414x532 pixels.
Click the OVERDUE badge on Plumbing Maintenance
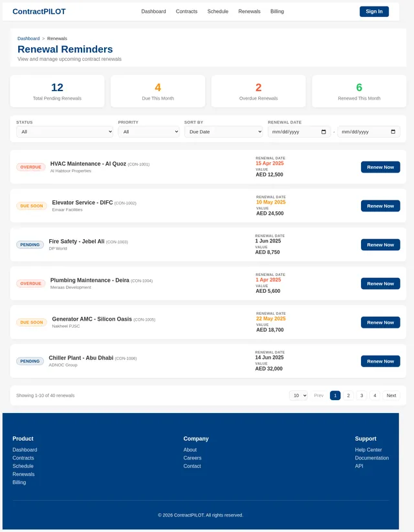coord(30,283)
